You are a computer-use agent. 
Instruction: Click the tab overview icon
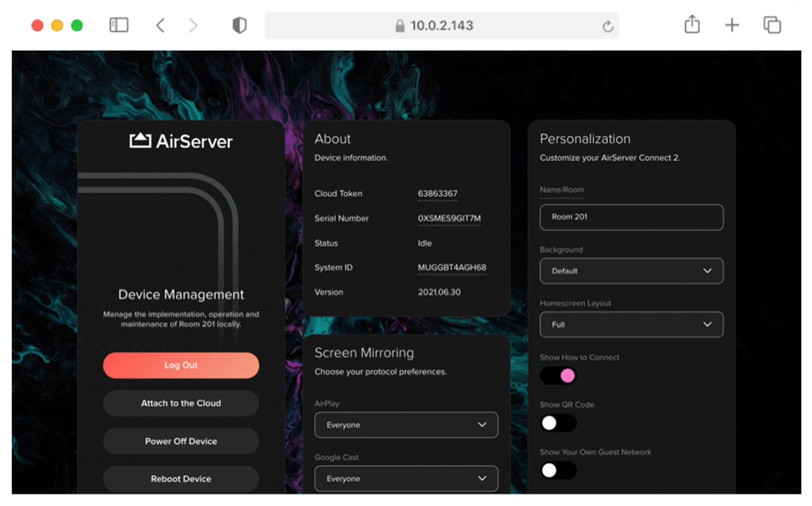pos(772,25)
